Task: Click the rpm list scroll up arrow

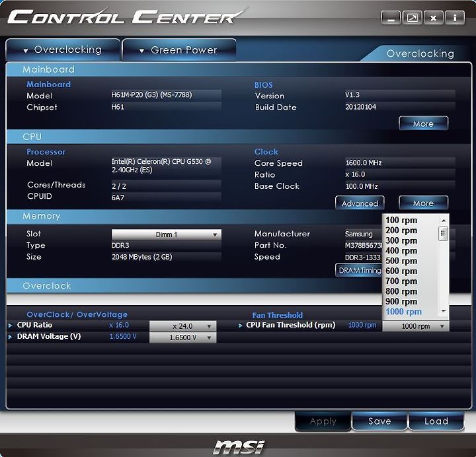Action: (444, 220)
